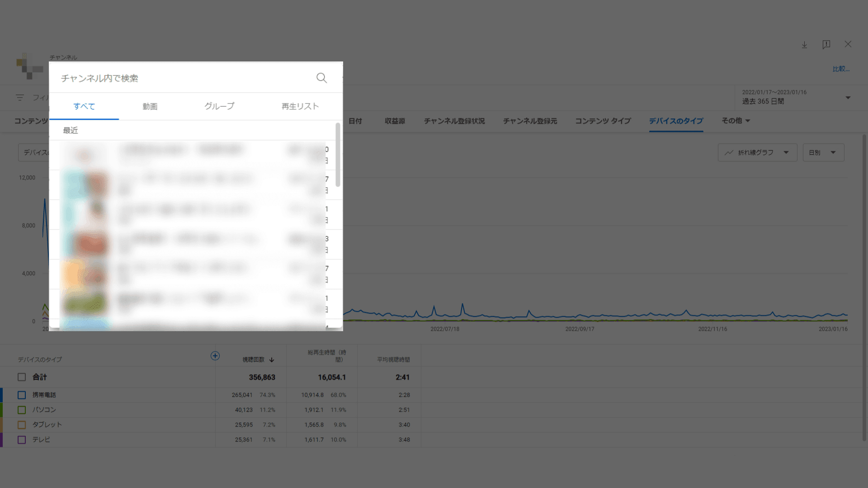Image resolution: width=868 pixels, height=488 pixels.
Task: Toggle the 合計 checkbox
Action: click(x=22, y=377)
